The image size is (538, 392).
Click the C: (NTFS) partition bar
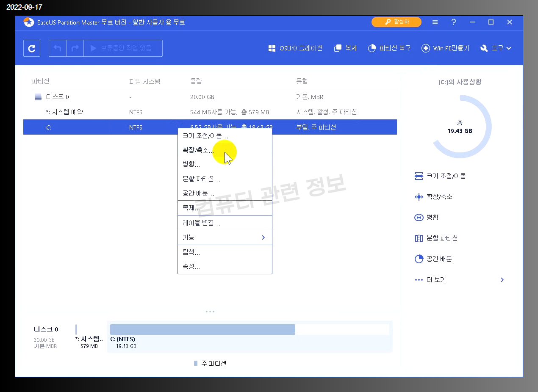pyautogui.click(x=250, y=337)
